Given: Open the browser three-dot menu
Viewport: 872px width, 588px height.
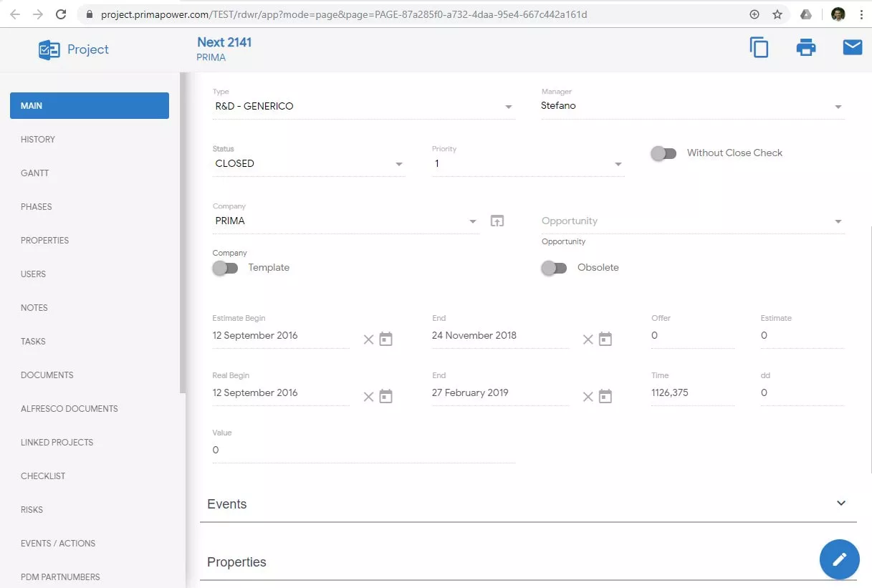Looking at the screenshot, I should pos(861,14).
